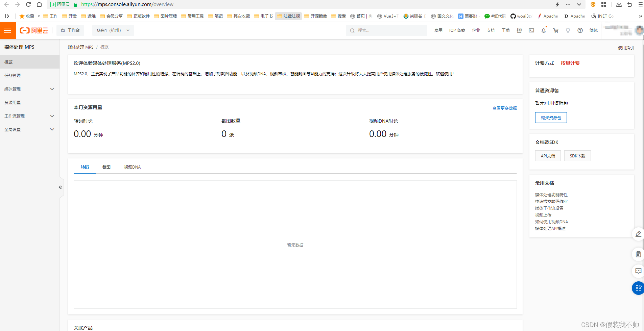
Task: Open the floating chat feedback icon
Action: [x=638, y=271]
